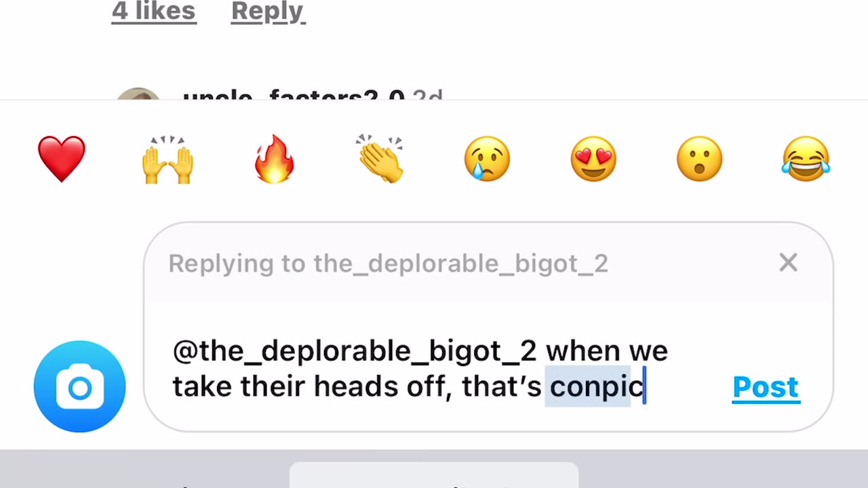Image resolution: width=868 pixels, height=488 pixels.
Task: Tap the laughing with tears emoji
Action: click(806, 159)
